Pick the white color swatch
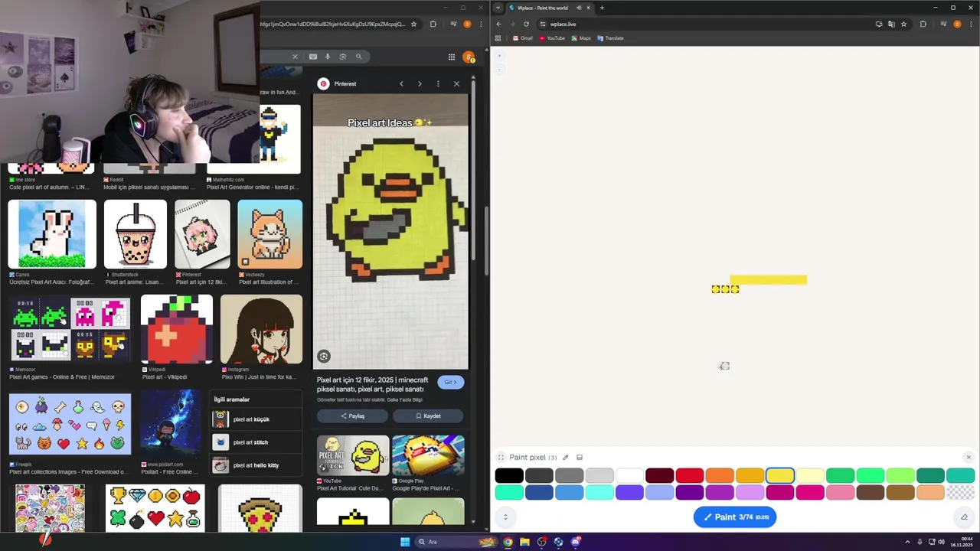Screen dimensions: 980x551 [x=629, y=476]
